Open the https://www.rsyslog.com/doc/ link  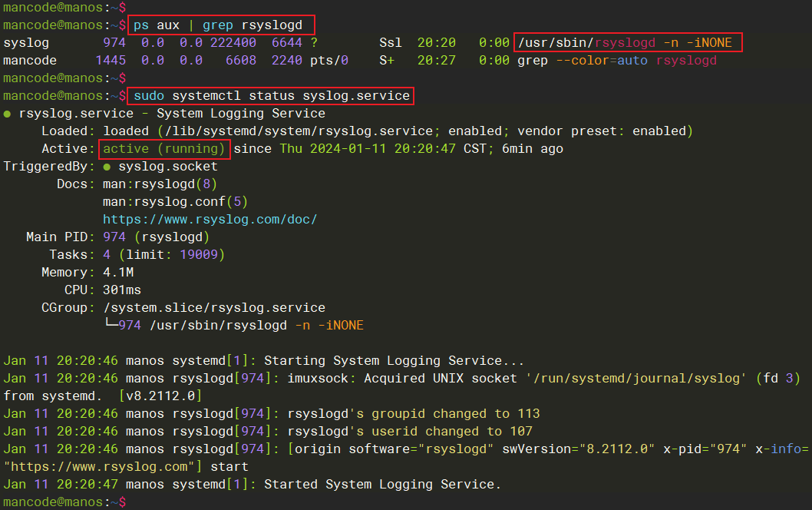point(210,220)
